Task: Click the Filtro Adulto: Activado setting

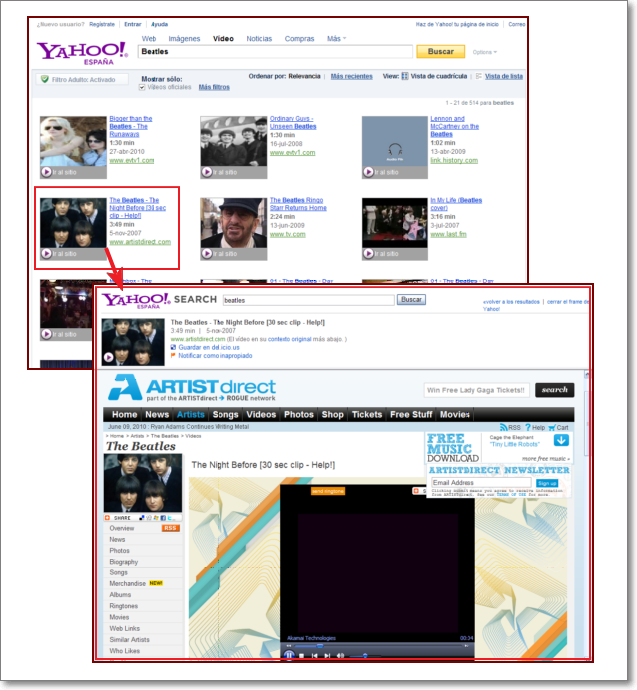Action: coord(82,79)
